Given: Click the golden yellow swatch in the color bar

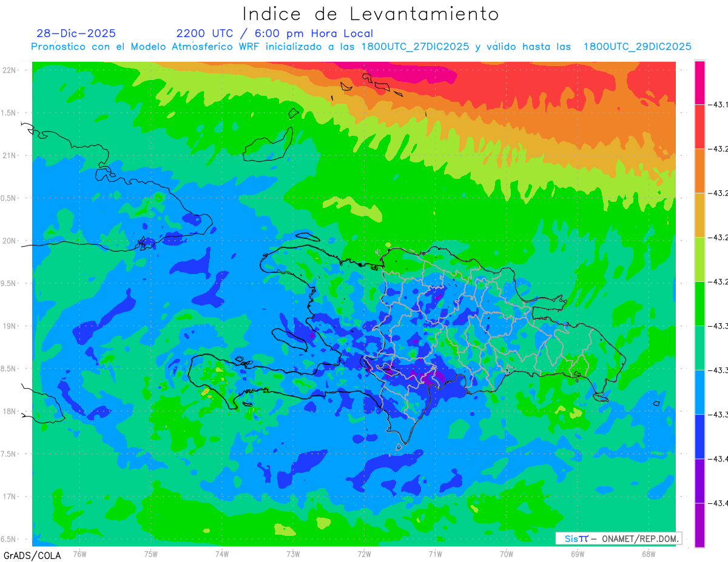Looking at the screenshot, I should click(699, 215).
